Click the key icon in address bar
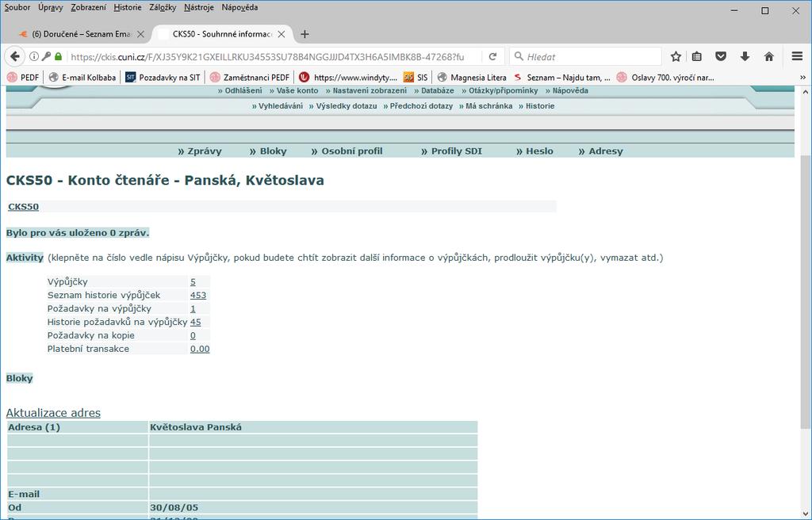The image size is (812, 520). 46,56
